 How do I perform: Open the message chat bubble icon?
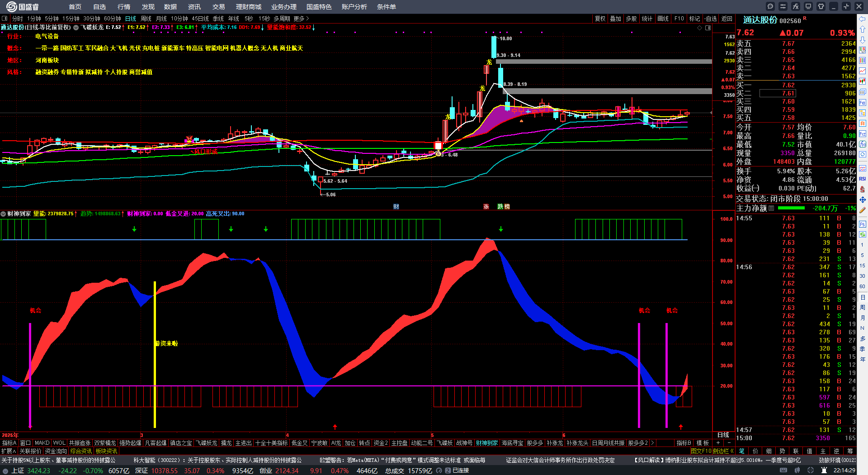pos(770,6)
